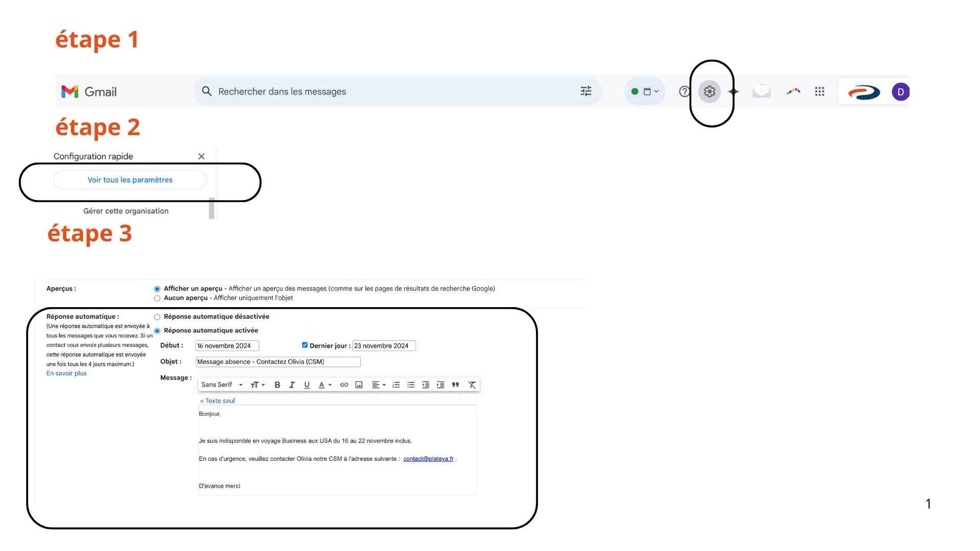Remove formatting from message text

472,385
